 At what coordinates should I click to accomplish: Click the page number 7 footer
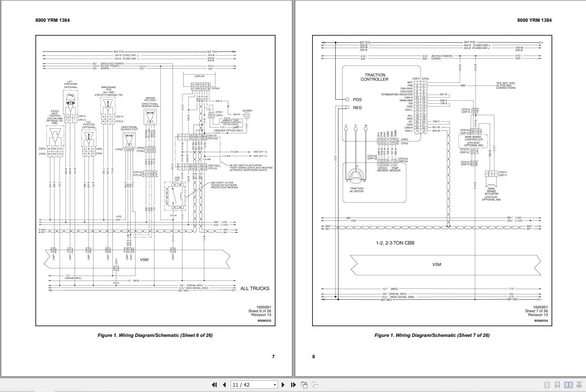click(273, 357)
